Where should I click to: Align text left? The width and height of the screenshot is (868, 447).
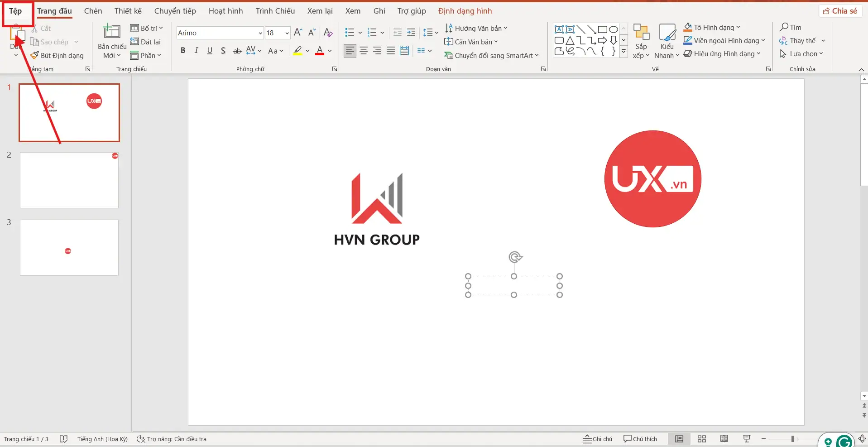[x=350, y=51]
